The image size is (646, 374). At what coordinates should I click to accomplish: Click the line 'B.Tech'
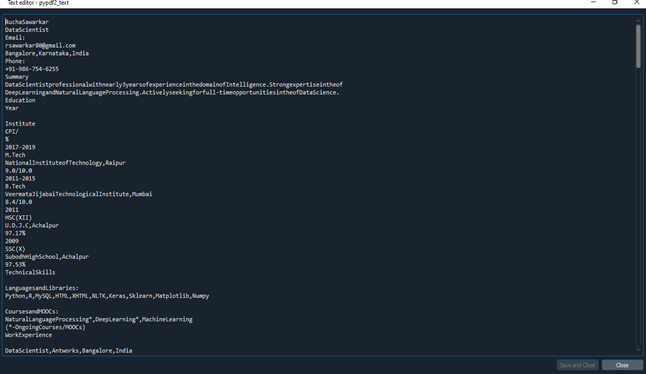point(15,186)
